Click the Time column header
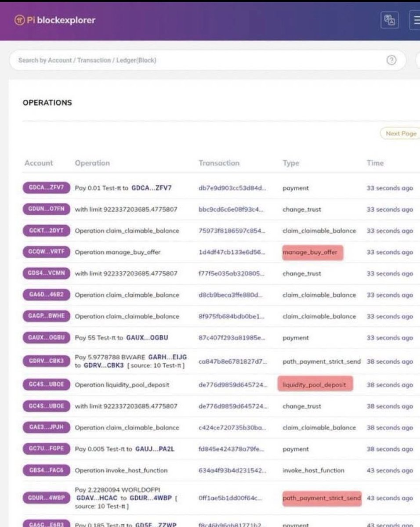The height and width of the screenshot is (527, 420). [x=375, y=163]
